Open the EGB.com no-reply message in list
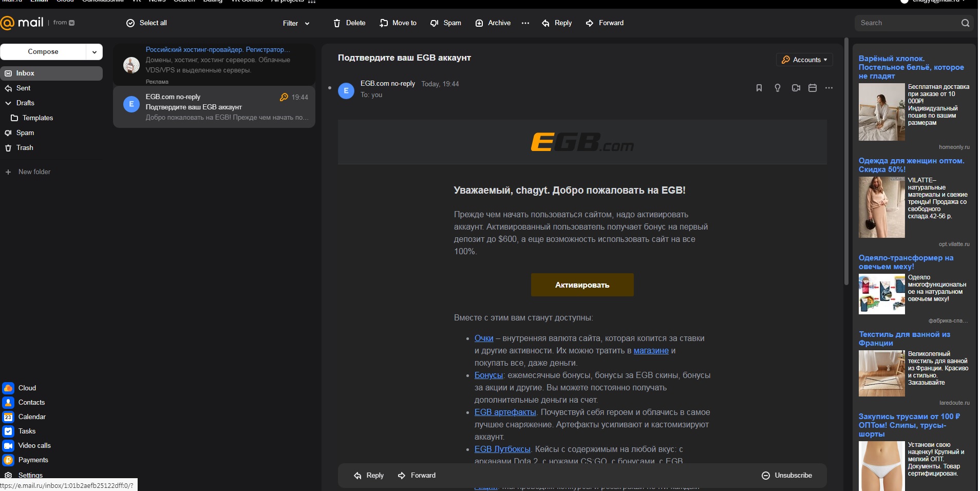 tap(214, 107)
